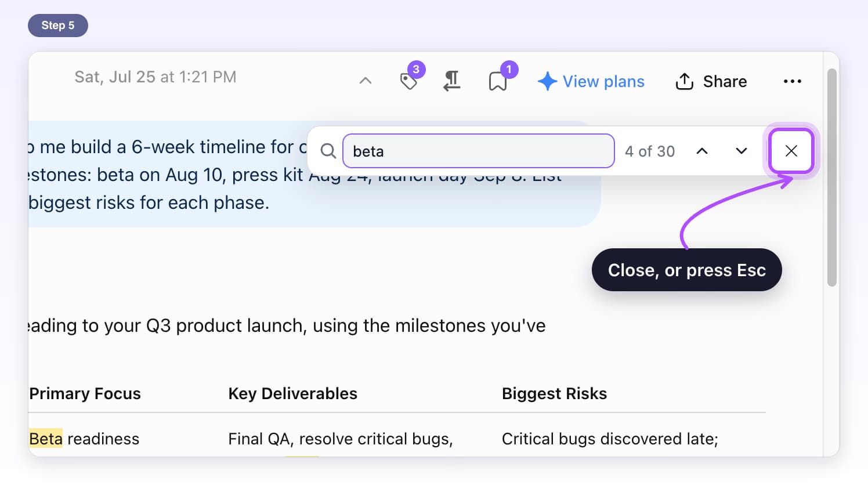Click the paragraph direction icon
Screen dimensions: 868x485
(452, 81)
